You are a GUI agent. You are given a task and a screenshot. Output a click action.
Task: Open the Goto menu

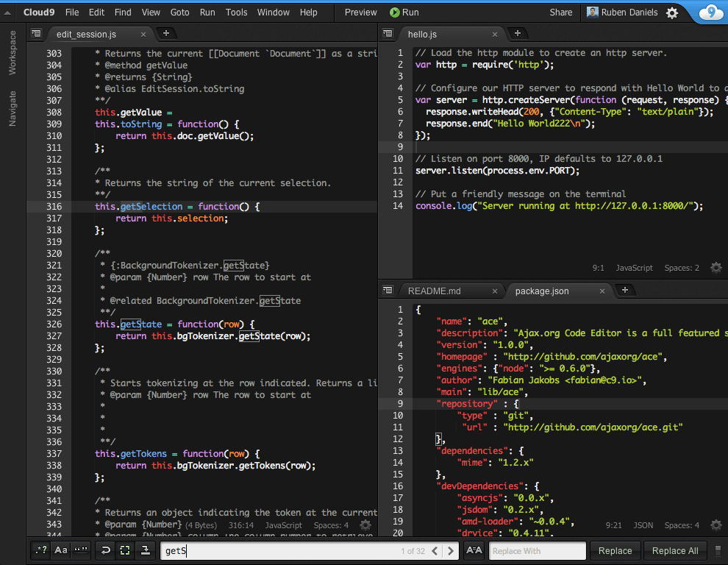pyautogui.click(x=179, y=13)
